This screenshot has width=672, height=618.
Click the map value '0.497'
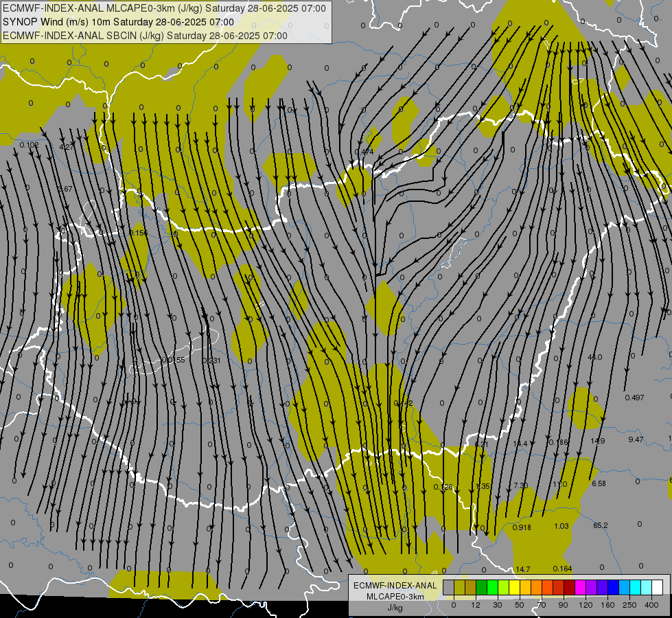coord(634,398)
